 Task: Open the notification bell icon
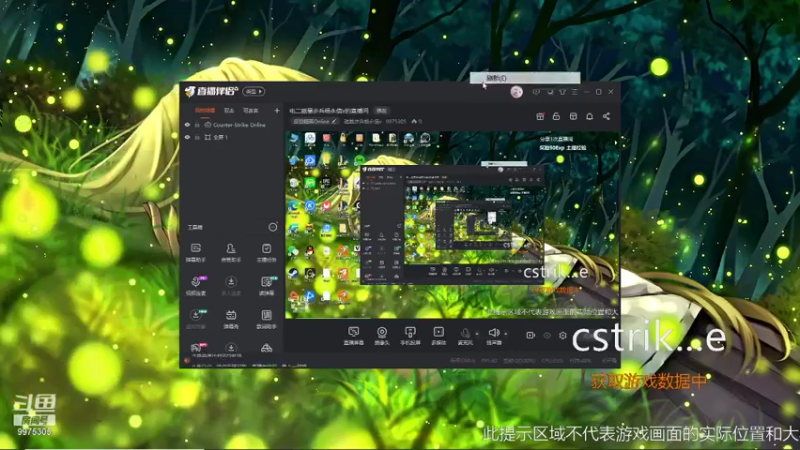(589, 116)
